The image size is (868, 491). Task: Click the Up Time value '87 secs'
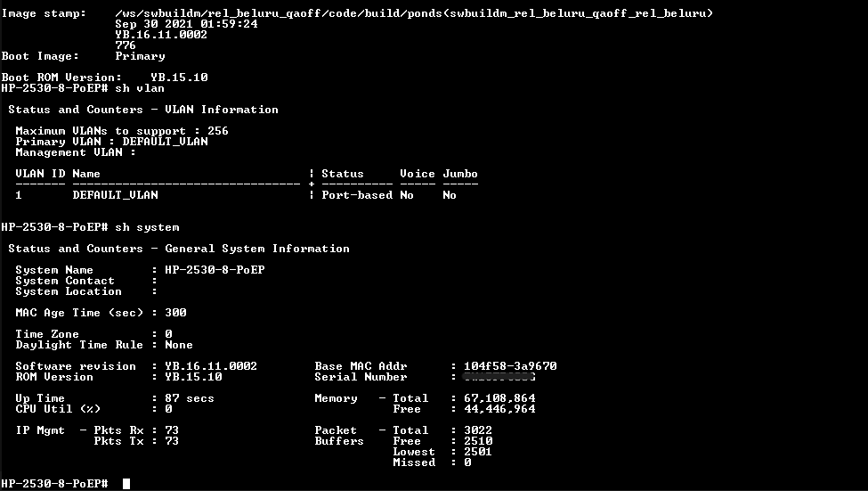pyautogui.click(x=189, y=398)
